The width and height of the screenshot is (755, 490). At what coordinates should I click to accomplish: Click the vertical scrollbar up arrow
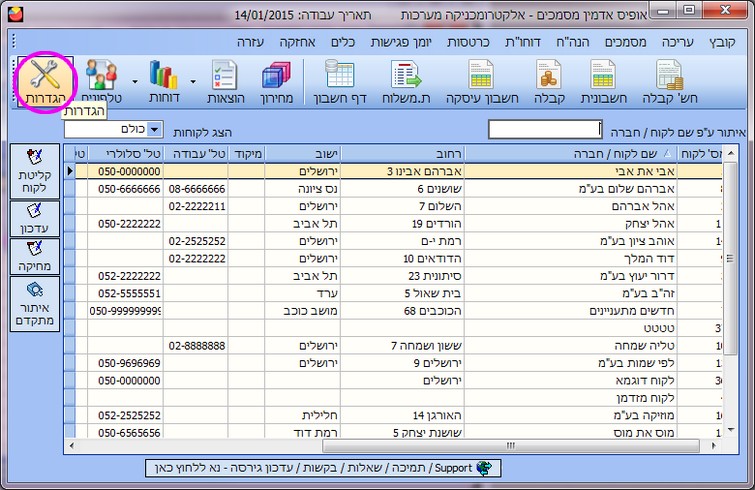tap(731, 153)
